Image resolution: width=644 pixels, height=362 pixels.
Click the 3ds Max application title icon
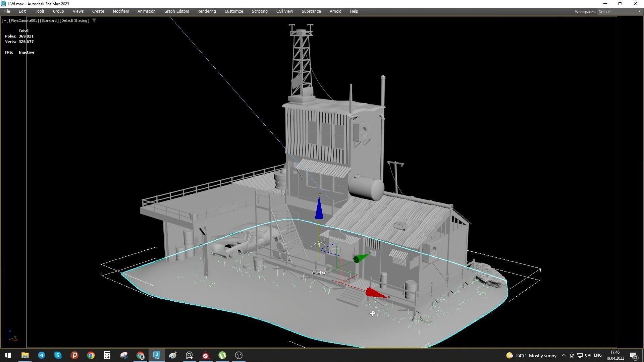click(x=4, y=4)
